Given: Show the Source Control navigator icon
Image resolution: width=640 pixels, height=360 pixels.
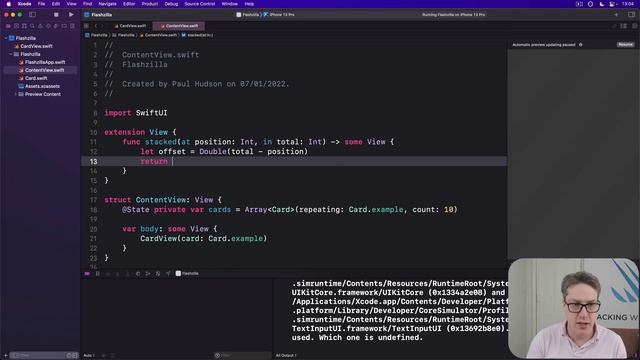Looking at the screenshot, I should click(16, 26).
